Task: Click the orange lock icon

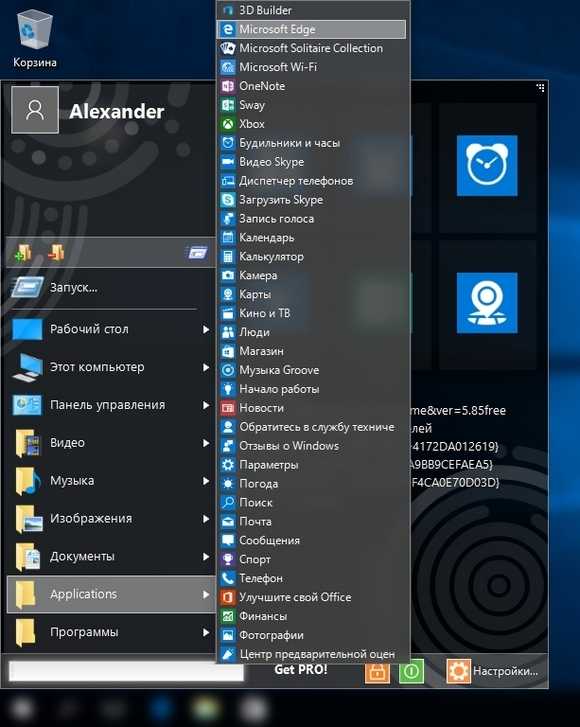Action: pos(377,671)
